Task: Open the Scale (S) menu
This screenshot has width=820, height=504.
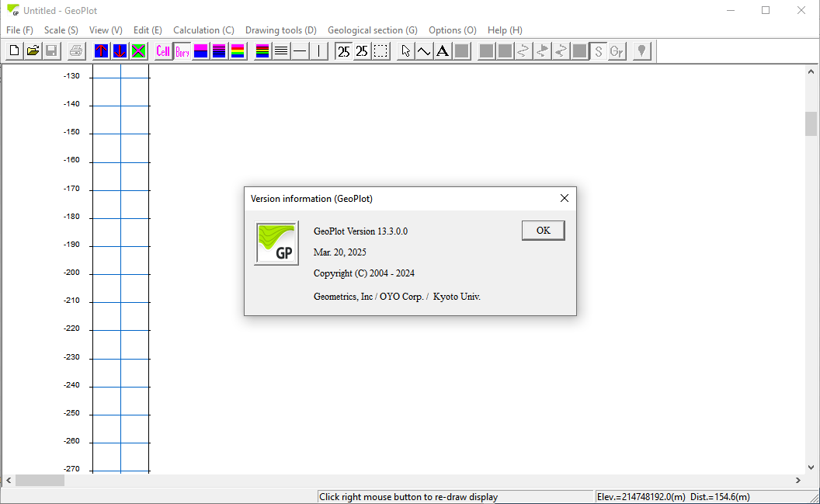Action: [x=61, y=30]
